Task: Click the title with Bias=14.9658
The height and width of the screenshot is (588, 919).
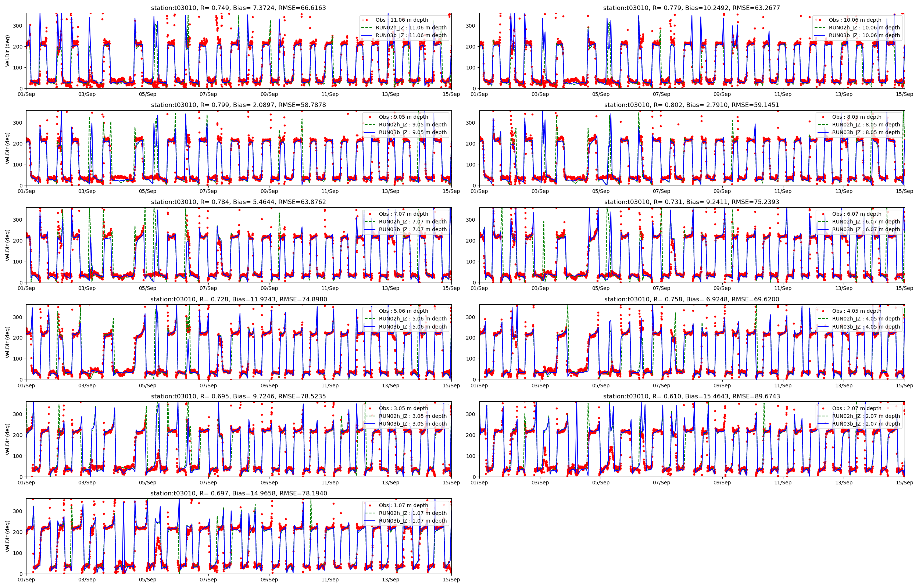Action: point(238,493)
